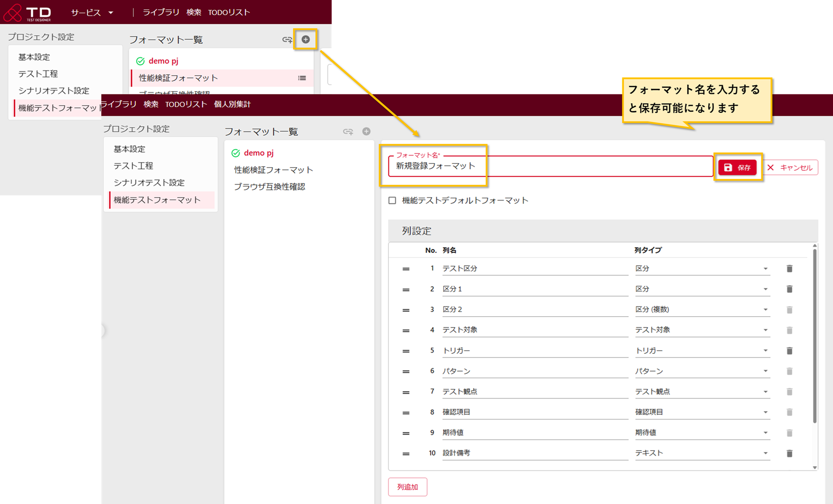Image resolution: width=833 pixels, height=504 pixels.
Task: Click the drag handle icon on the トリガー row
Action: pos(405,350)
